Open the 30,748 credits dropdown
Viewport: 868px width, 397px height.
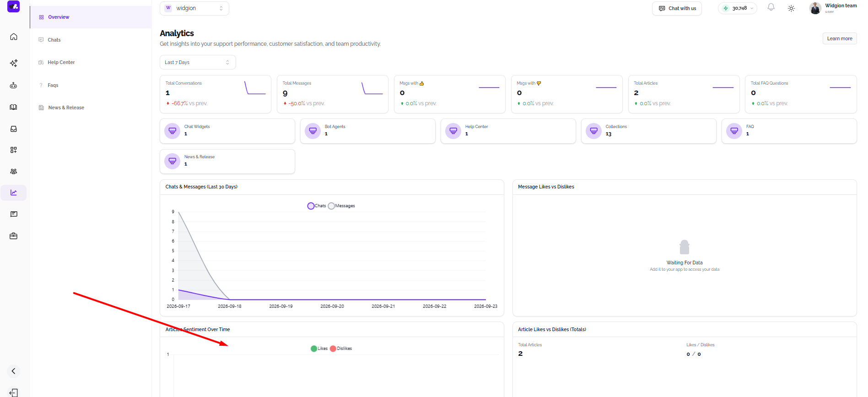(738, 8)
